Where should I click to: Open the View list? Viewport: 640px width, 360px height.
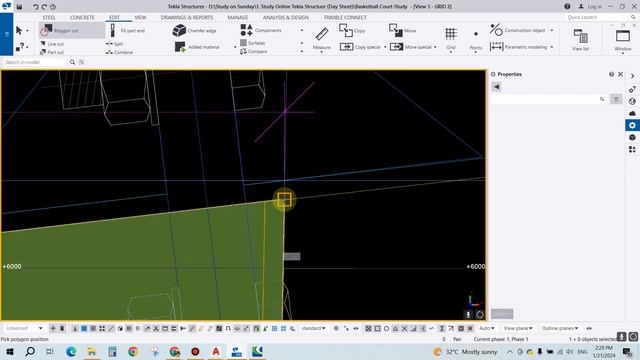coord(580,40)
